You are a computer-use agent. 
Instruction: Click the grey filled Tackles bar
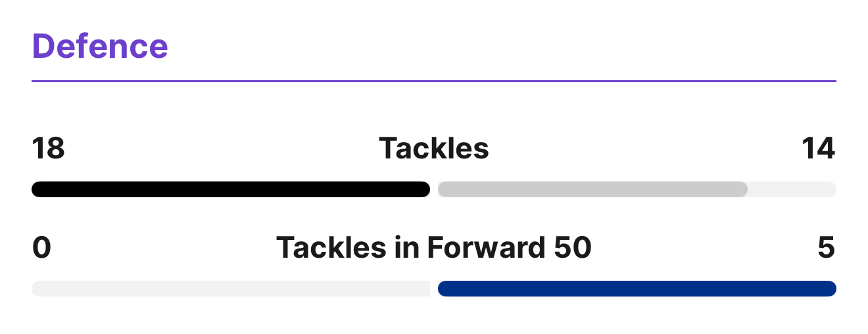pyautogui.click(x=592, y=189)
